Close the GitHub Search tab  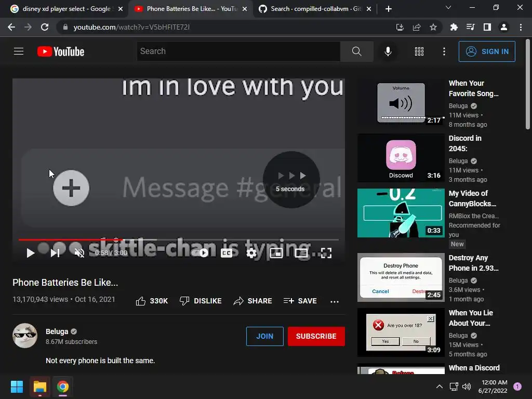[369, 9]
